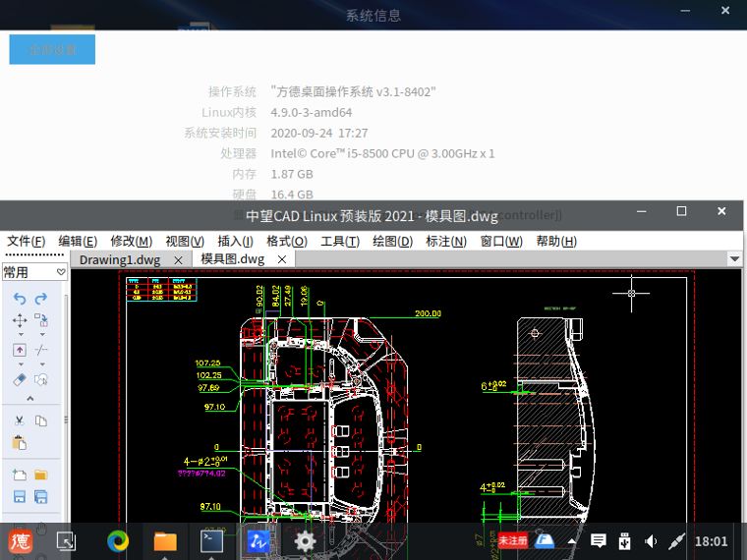
Task: Click the Undo arrow icon
Action: tap(20, 299)
